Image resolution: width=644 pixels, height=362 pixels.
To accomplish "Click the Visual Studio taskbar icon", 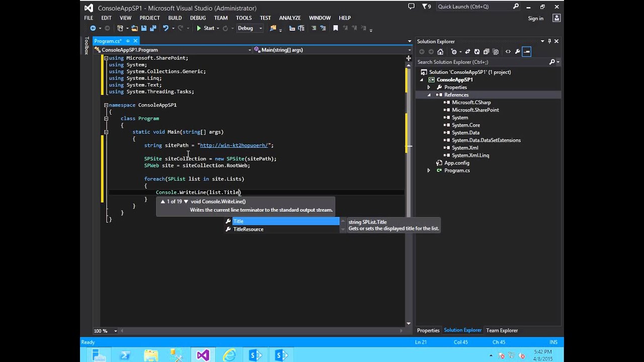I will [203, 355].
